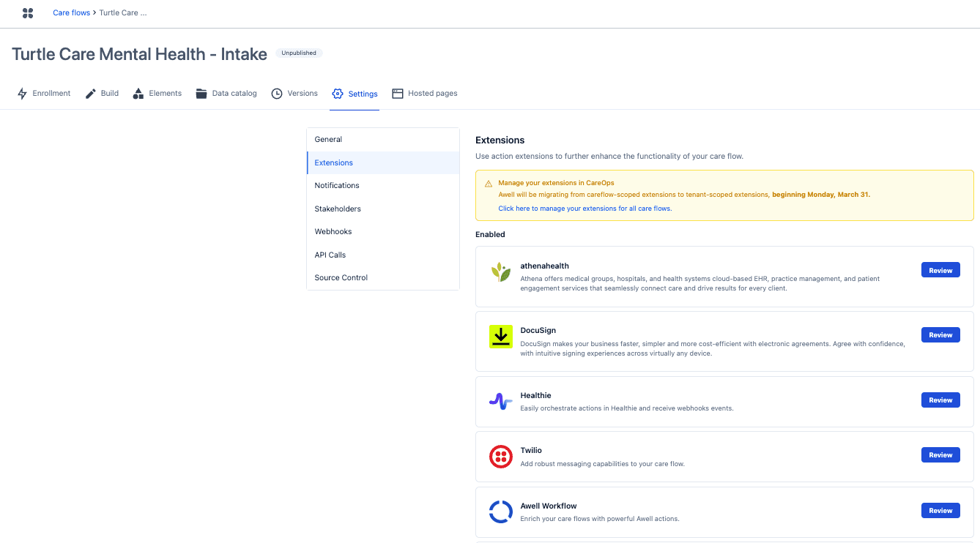Click the Build pencil icon

pos(91,94)
